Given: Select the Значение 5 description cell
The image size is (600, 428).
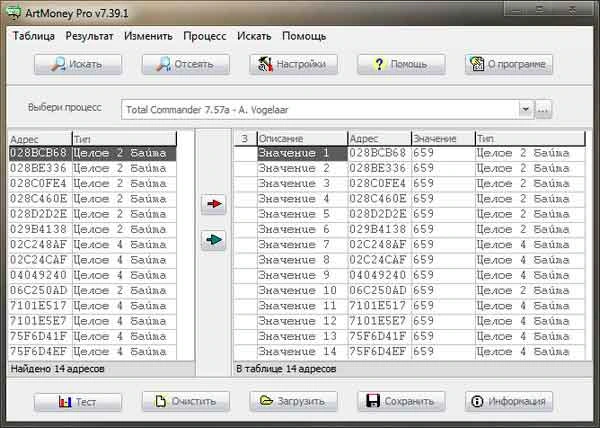Looking at the screenshot, I should (x=302, y=214).
